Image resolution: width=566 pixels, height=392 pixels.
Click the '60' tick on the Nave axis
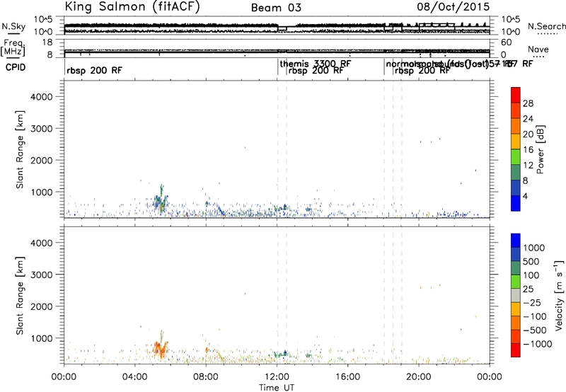pos(507,42)
